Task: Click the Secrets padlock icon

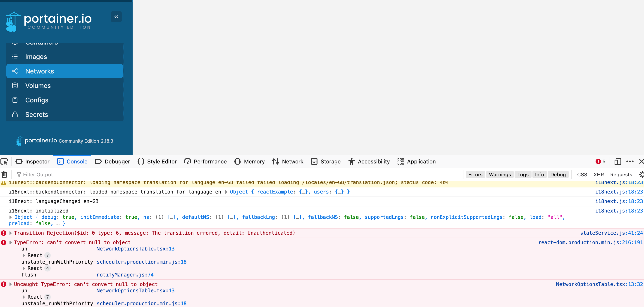Action: pos(15,114)
